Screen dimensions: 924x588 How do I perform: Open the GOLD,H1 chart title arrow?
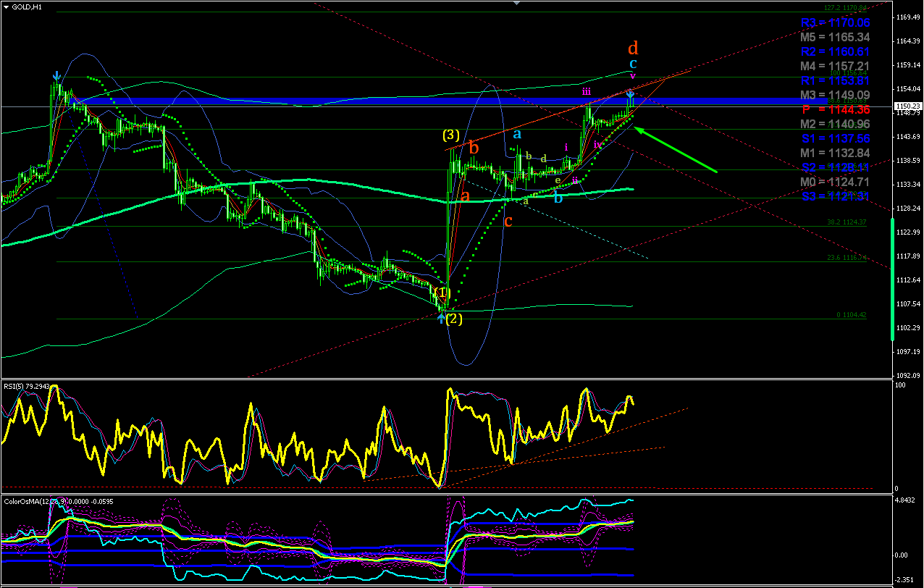pos(7,7)
